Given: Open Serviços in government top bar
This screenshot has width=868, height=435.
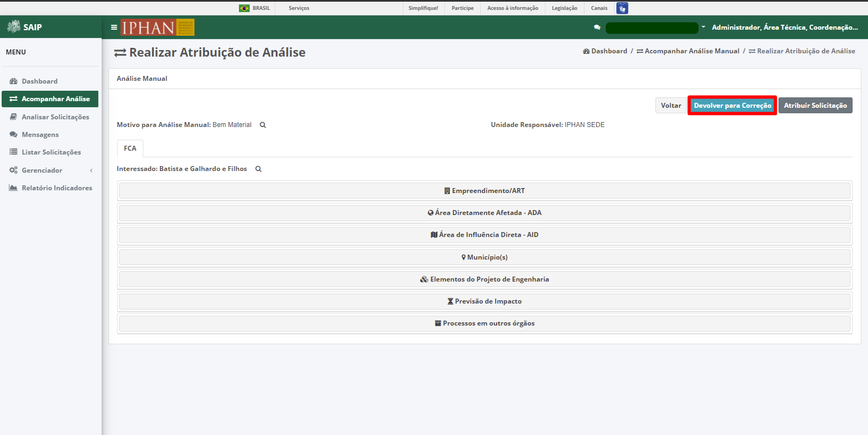Looking at the screenshot, I should point(299,8).
